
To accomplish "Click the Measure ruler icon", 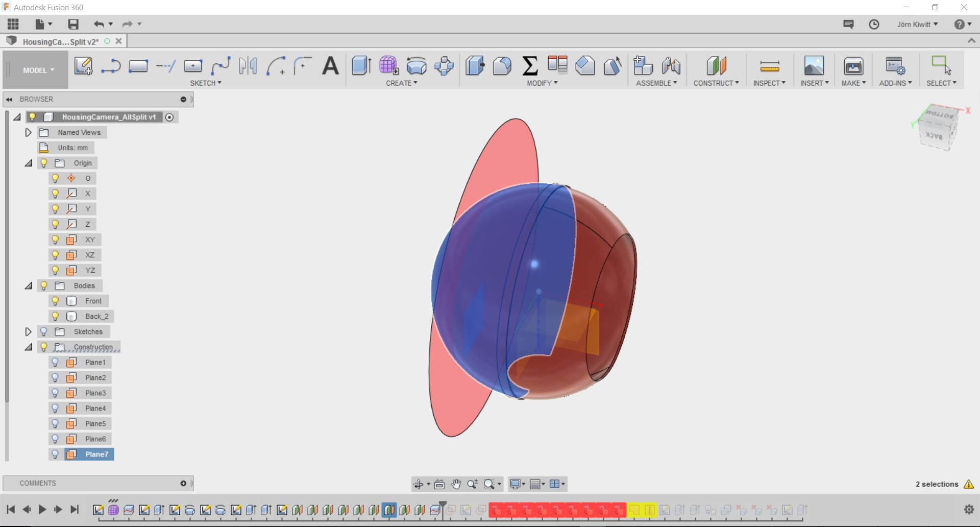I will point(769,66).
